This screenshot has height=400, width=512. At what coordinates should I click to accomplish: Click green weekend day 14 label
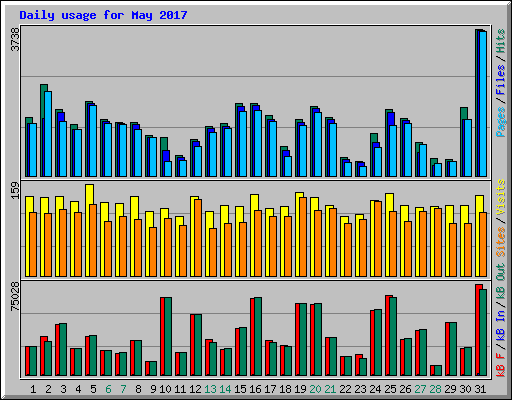225,389
